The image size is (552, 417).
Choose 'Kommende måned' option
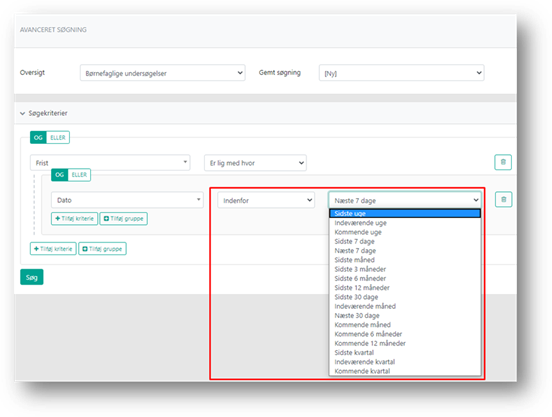(x=405, y=324)
